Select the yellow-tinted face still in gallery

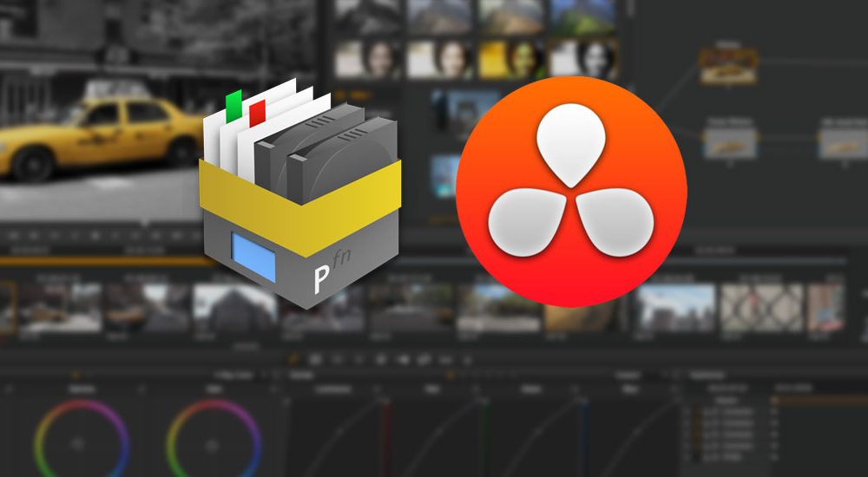click(511, 59)
